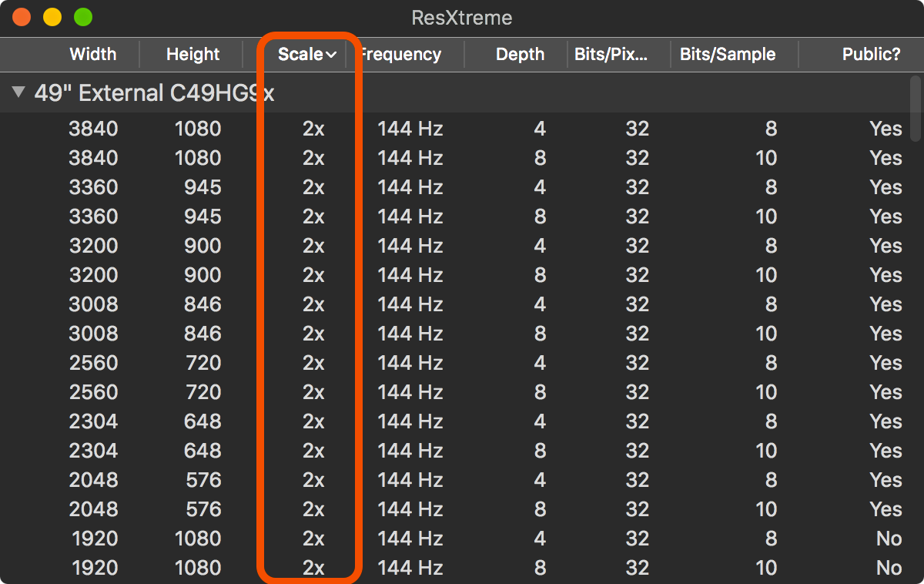Minimize ResXtreme using the yellow button
Screen dimensions: 924x584
[x=52, y=17]
